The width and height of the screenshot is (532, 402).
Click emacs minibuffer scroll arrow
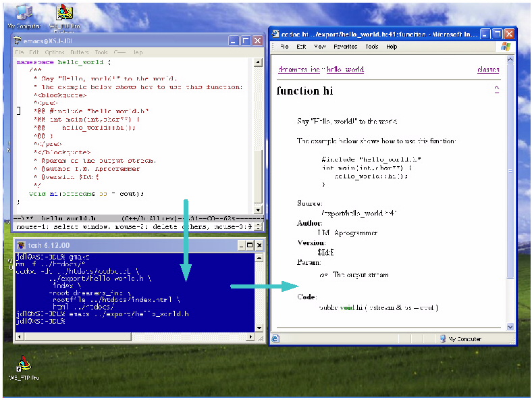tap(259, 226)
